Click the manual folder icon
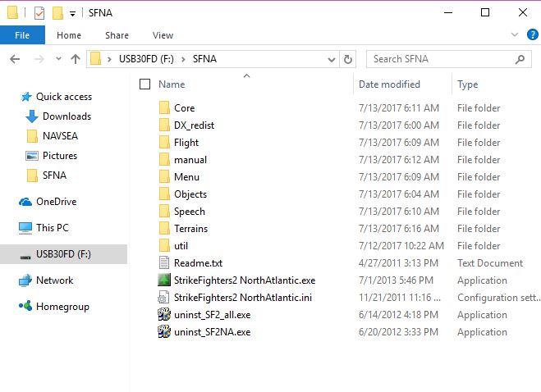541x392 pixels. pyautogui.click(x=164, y=159)
